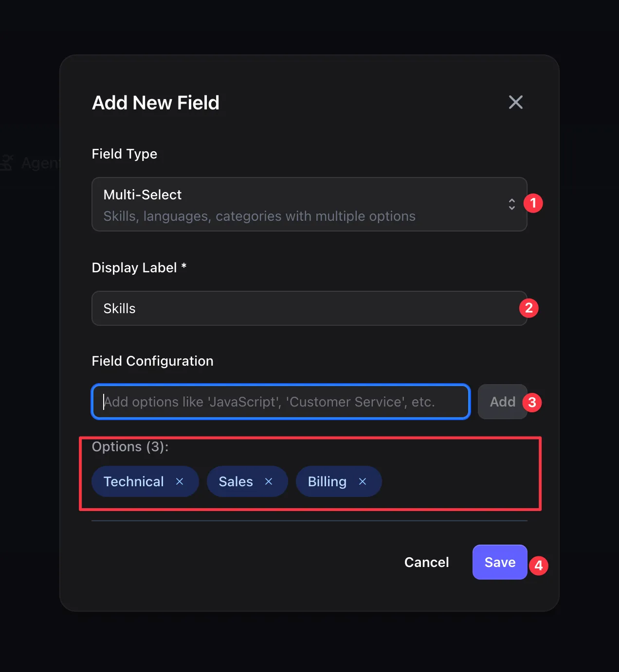Open the Agents sidebar item
Image resolution: width=619 pixels, height=672 pixels.
[29, 162]
